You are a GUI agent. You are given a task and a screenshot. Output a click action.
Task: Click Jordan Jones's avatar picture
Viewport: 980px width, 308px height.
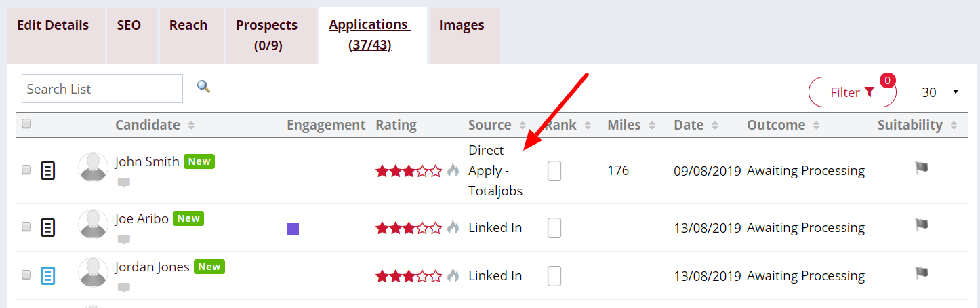pos(93,272)
